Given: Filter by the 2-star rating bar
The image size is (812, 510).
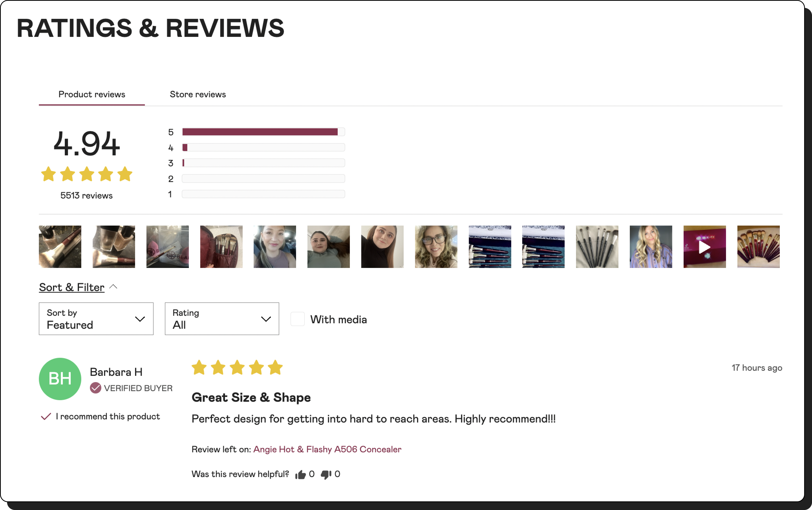Looking at the screenshot, I should 263,178.
